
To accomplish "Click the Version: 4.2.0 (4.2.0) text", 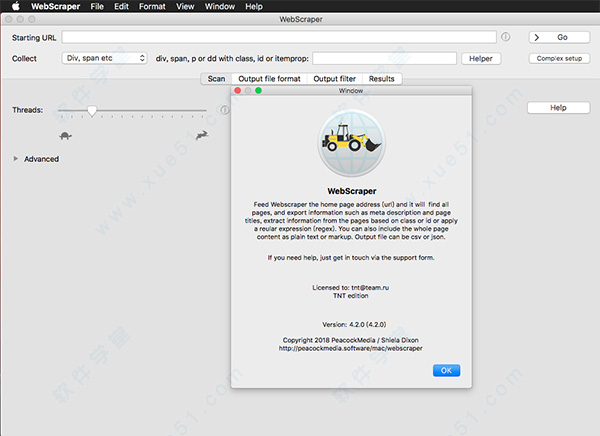I will point(354,325).
